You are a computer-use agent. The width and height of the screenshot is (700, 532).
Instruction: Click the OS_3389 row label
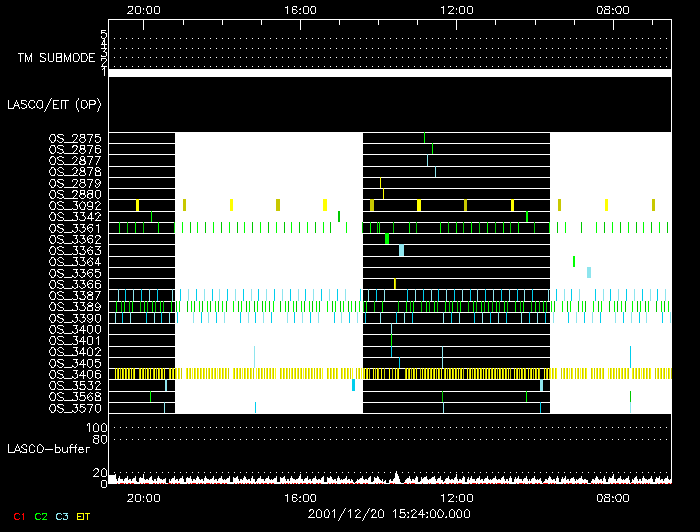click(x=75, y=307)
